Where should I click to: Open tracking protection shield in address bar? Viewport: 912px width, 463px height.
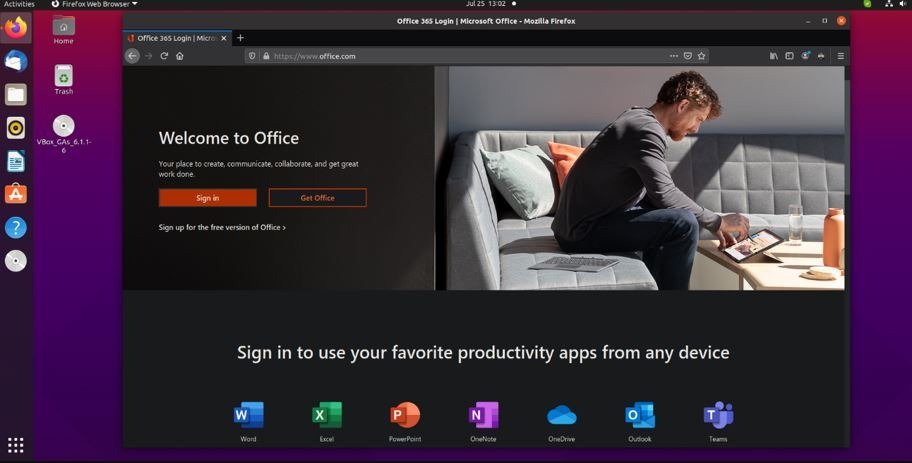pos(252,56)
